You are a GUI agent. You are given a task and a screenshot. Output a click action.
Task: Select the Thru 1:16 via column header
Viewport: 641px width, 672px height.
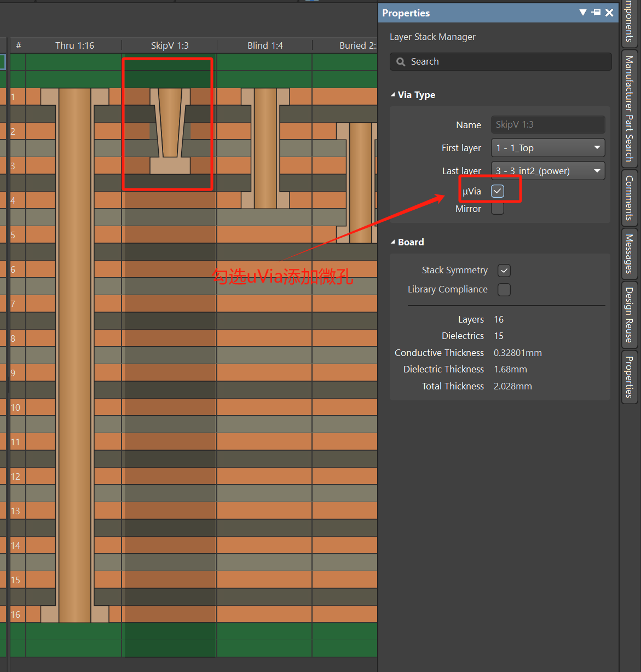point(74,45)
